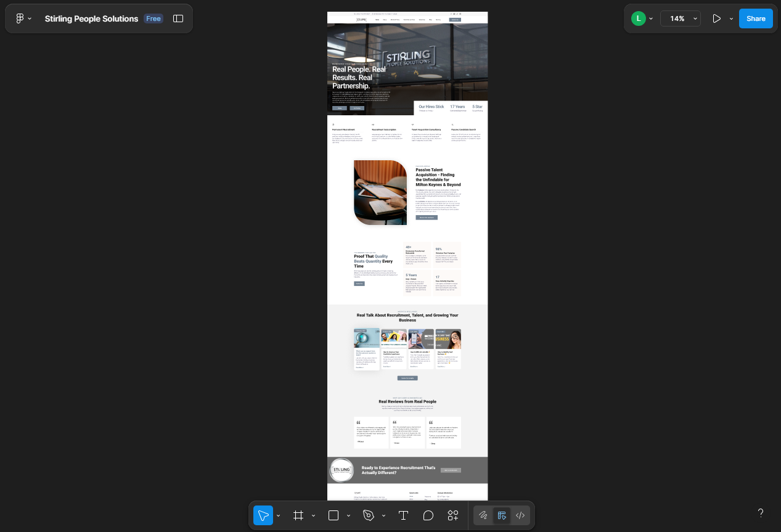This screenshot has width=781, height=532.
Task: Switch to Design mode
Action: pos(502,515)
